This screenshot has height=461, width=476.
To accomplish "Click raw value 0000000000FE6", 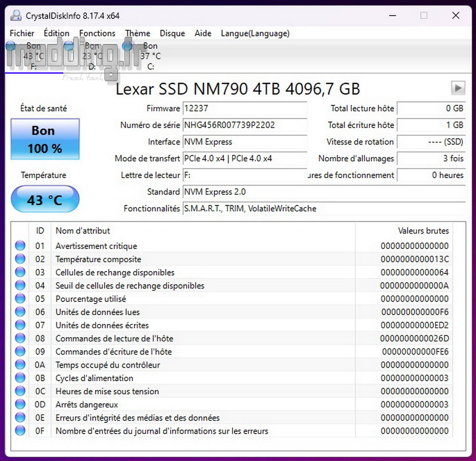I will coord(415,351).
